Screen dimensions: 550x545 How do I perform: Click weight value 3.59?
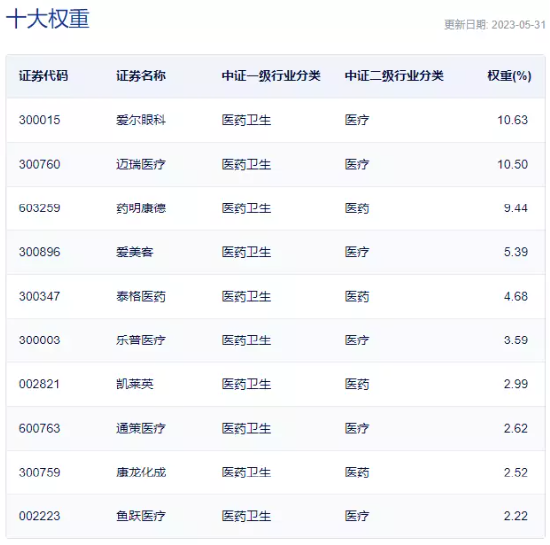click(516, 340)
